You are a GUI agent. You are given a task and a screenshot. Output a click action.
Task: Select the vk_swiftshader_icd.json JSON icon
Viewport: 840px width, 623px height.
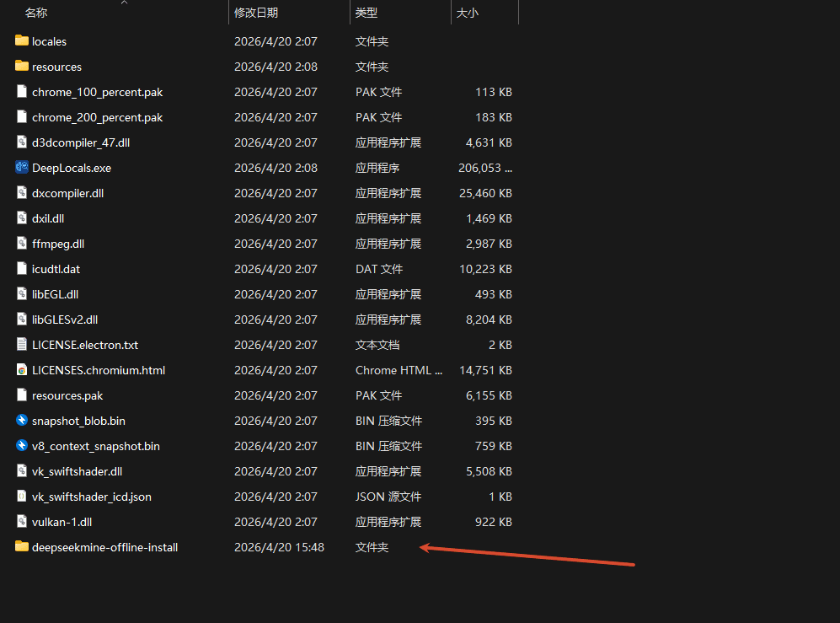pos(21,496)
